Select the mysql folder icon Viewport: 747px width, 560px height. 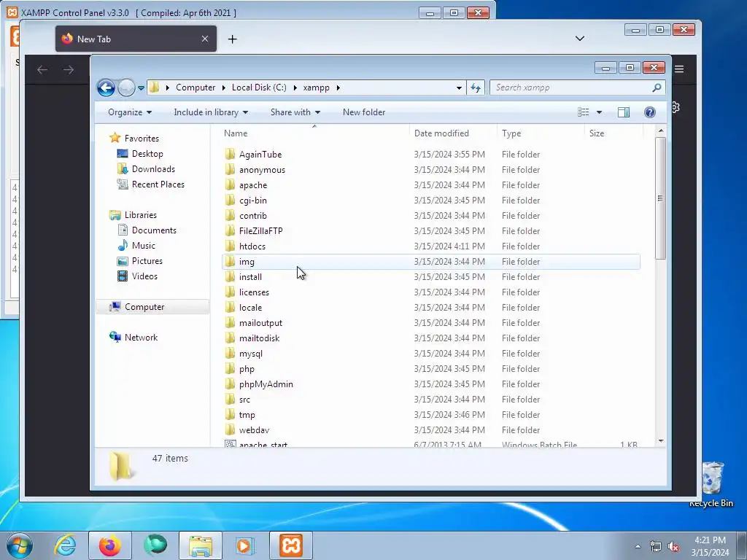point(230,353)
